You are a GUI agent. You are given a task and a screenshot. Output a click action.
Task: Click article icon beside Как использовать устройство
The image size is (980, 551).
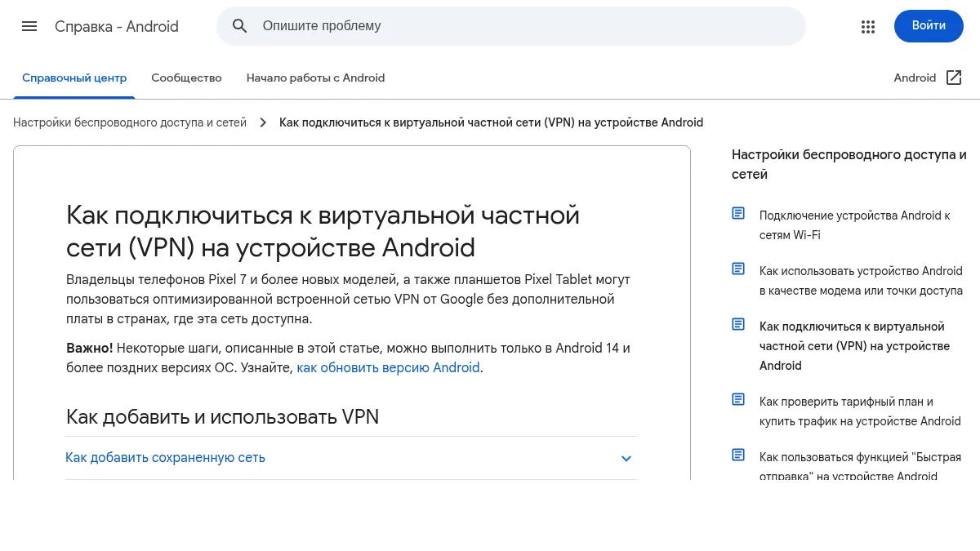point(738,269)
